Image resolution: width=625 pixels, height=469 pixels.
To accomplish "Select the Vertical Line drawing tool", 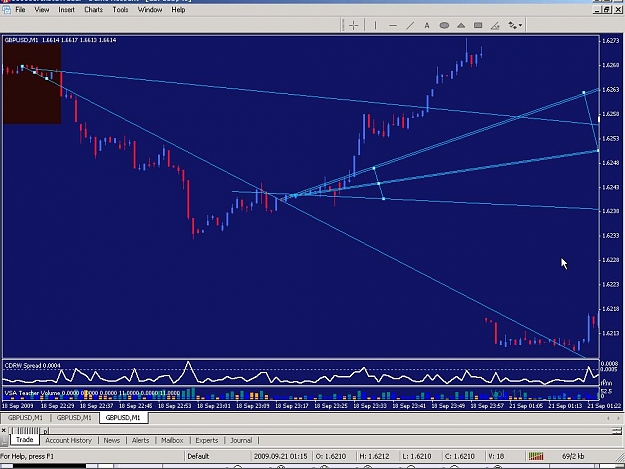I will [x=375, y=26].
